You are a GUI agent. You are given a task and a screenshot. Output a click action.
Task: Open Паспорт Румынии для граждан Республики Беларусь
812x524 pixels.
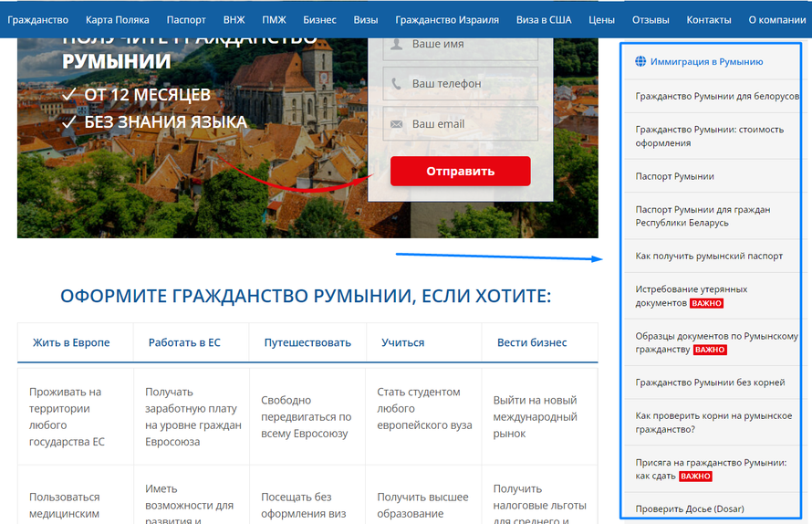703,216
